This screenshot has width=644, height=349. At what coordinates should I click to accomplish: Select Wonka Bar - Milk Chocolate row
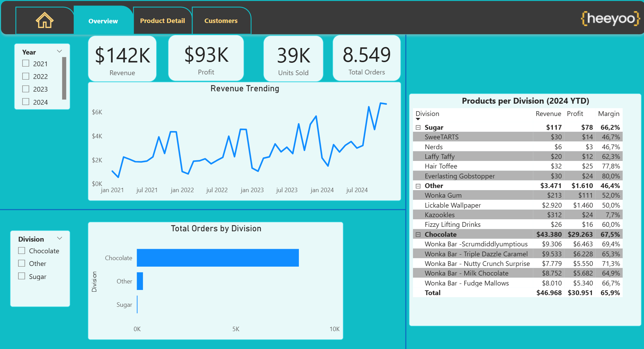tap(518, 273)
